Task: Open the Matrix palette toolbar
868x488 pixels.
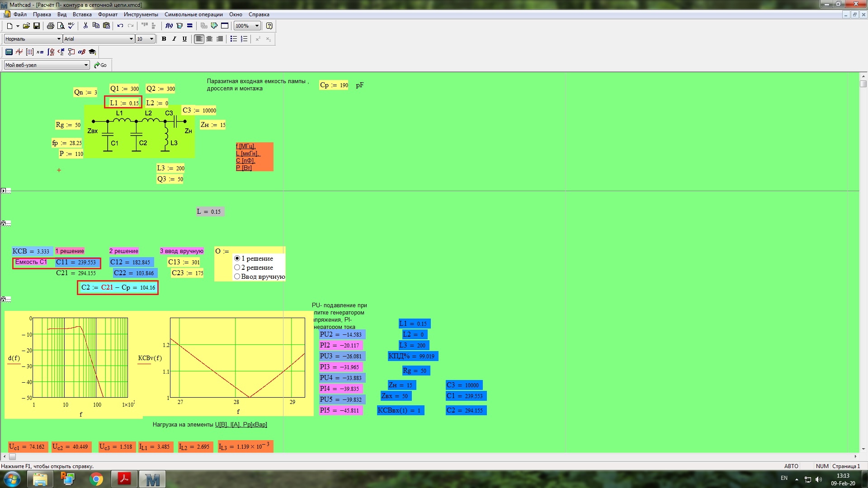Action: pos(30,52)
